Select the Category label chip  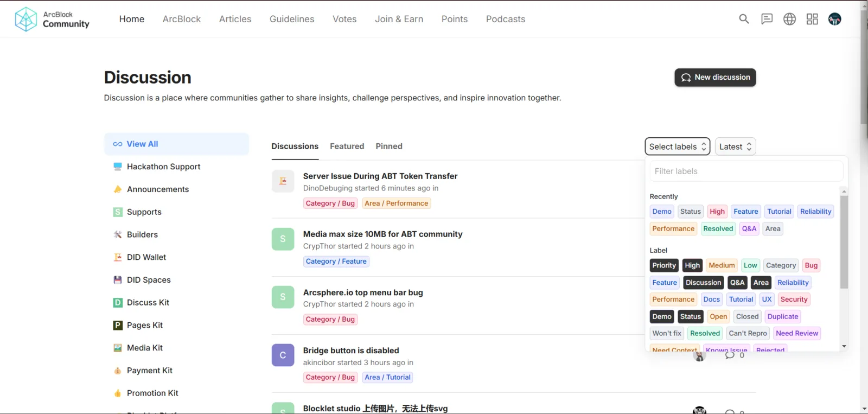pos(781,265)
